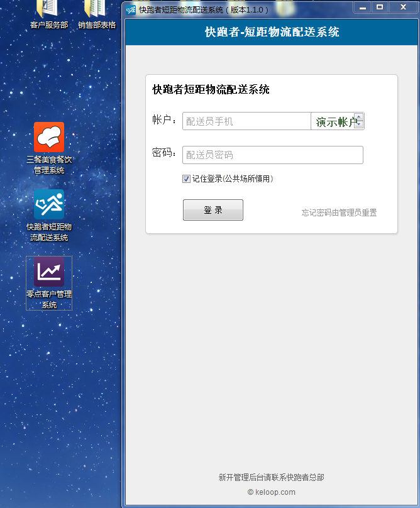Image resolution: width=420 pixels, height=508 pixels.
Task: Focus the 配送员手机 account field
Action: 246,121
